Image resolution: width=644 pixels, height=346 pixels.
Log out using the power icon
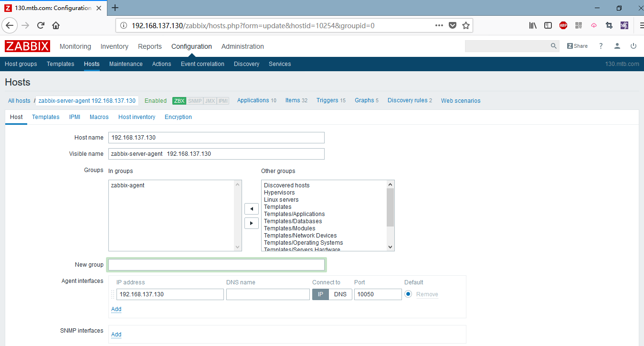633,46
